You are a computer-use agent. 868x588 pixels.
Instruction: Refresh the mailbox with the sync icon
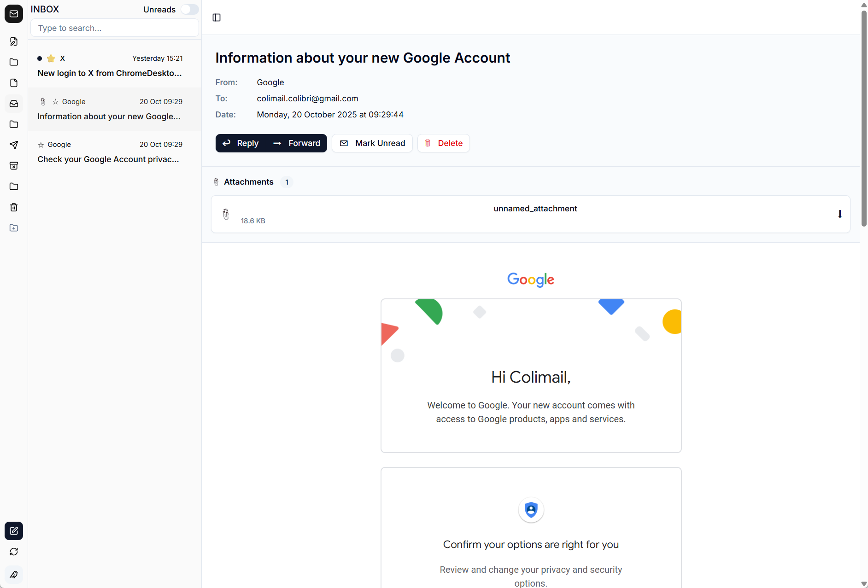coord(14,552)
